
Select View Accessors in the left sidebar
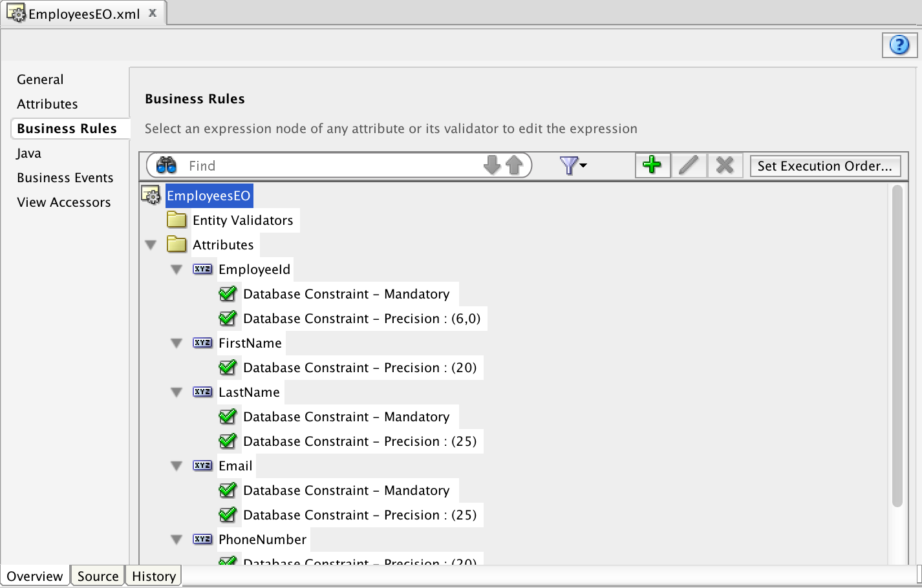click(x=63, y=202)
